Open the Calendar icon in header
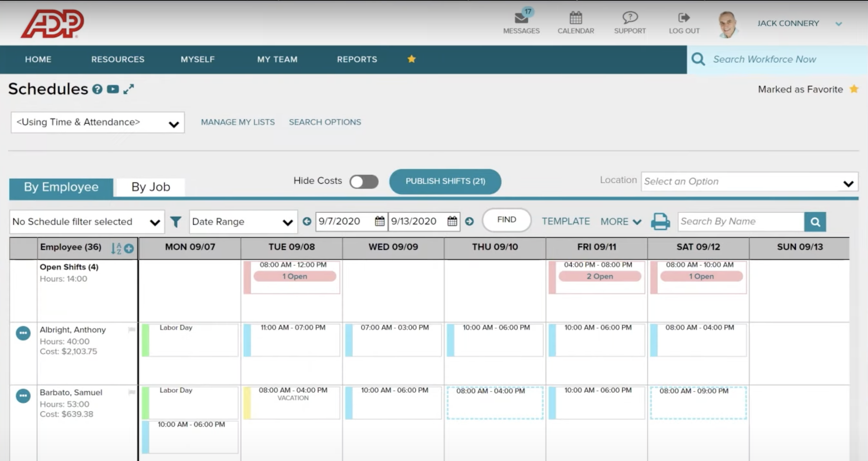The height and width of the screenshot is (461, 868). coord(575,18)
